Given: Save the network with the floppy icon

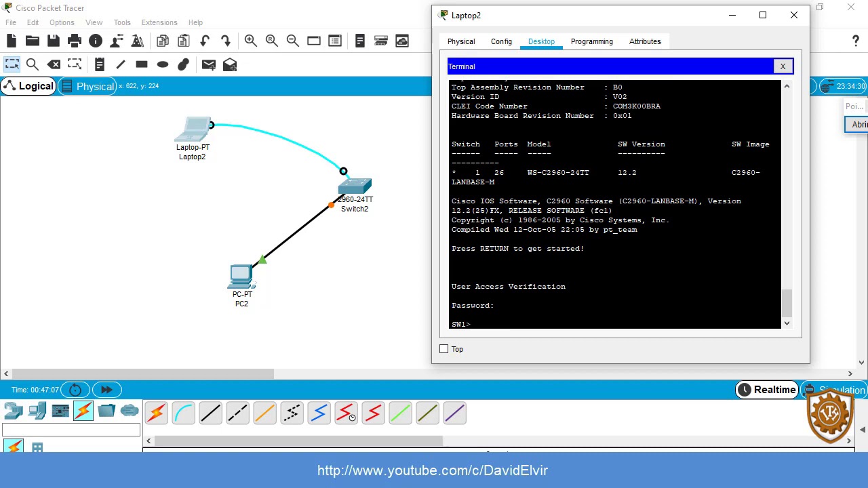Looking at the screenshot, I should point(53,41).
